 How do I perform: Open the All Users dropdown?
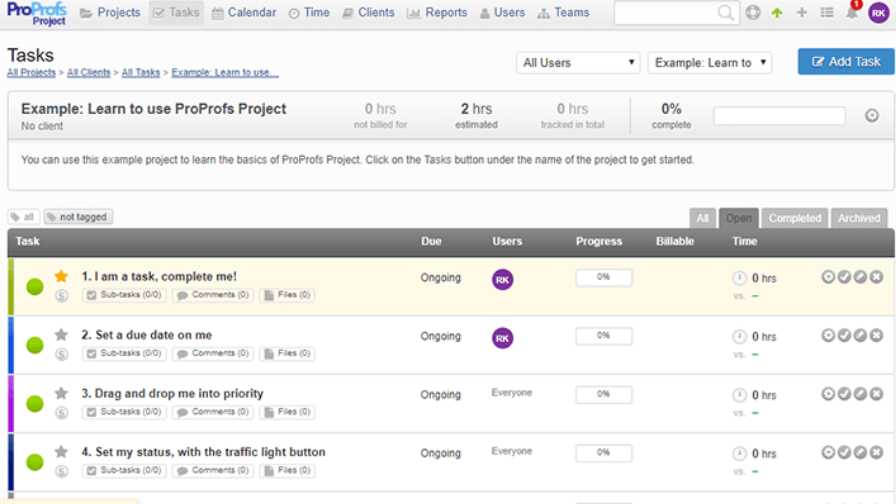[x=578, y=62]
